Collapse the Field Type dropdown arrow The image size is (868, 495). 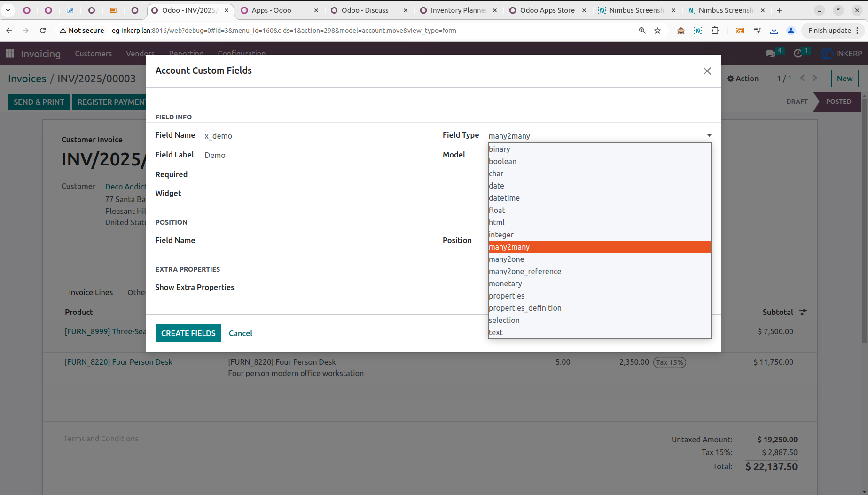(709, 136)
